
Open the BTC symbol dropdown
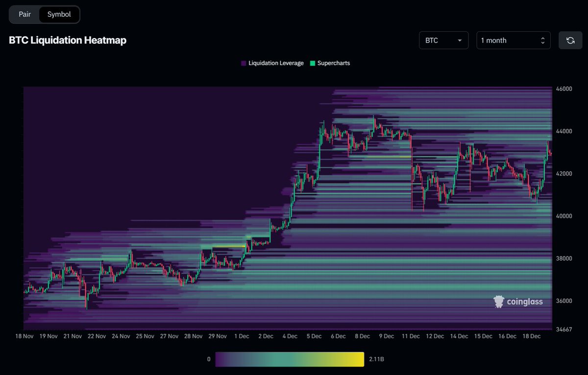(443, 40)
